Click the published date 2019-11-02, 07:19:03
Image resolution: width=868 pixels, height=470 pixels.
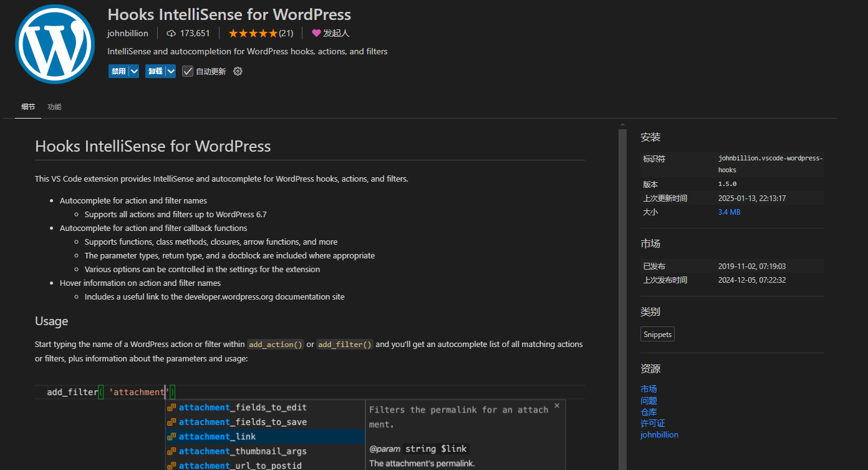point(752,267)
